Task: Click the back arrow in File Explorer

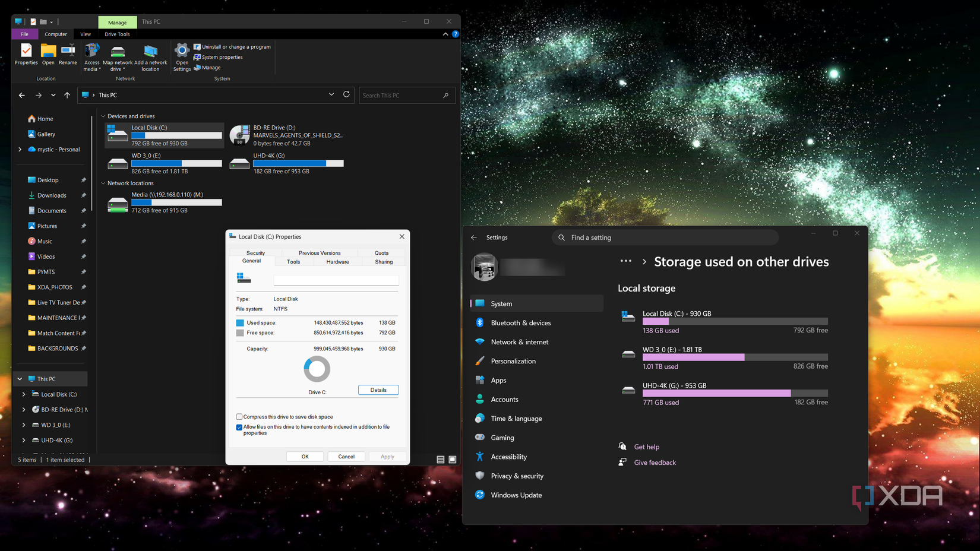Action: point(22,95)
